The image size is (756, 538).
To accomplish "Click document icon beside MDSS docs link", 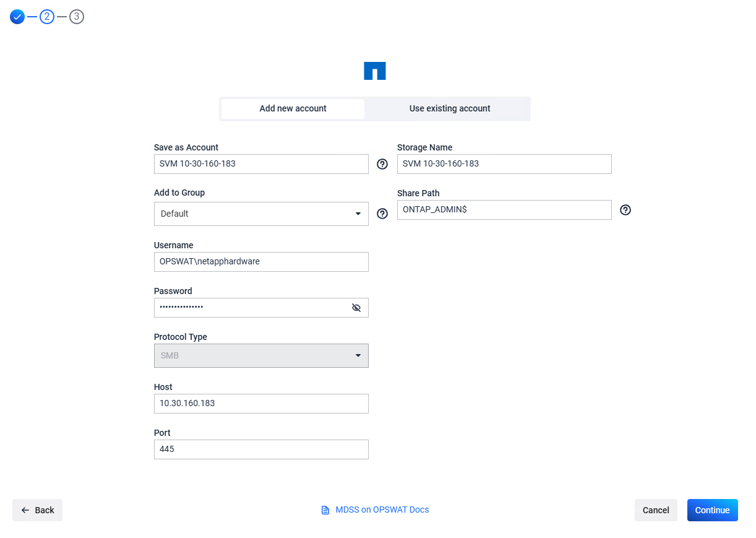I will (x=325, y=510).
